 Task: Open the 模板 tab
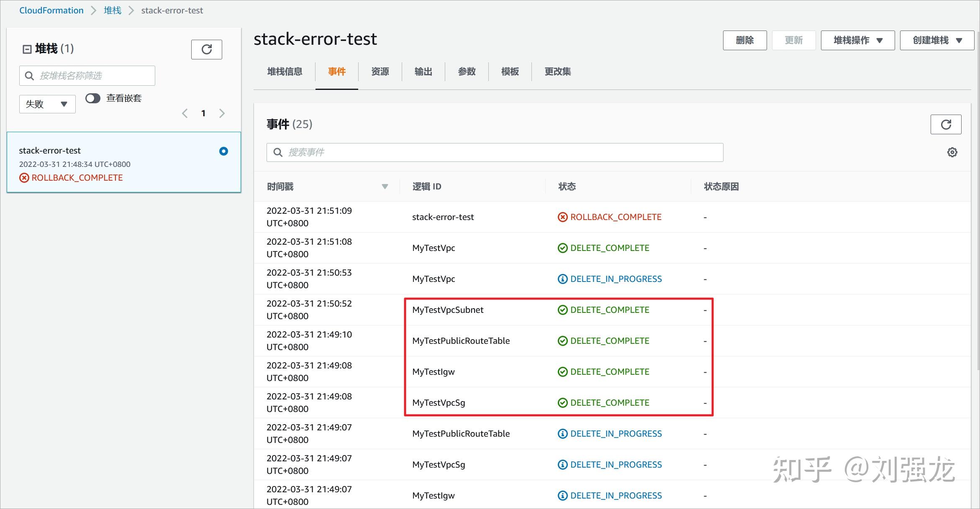tap(509, 72)
